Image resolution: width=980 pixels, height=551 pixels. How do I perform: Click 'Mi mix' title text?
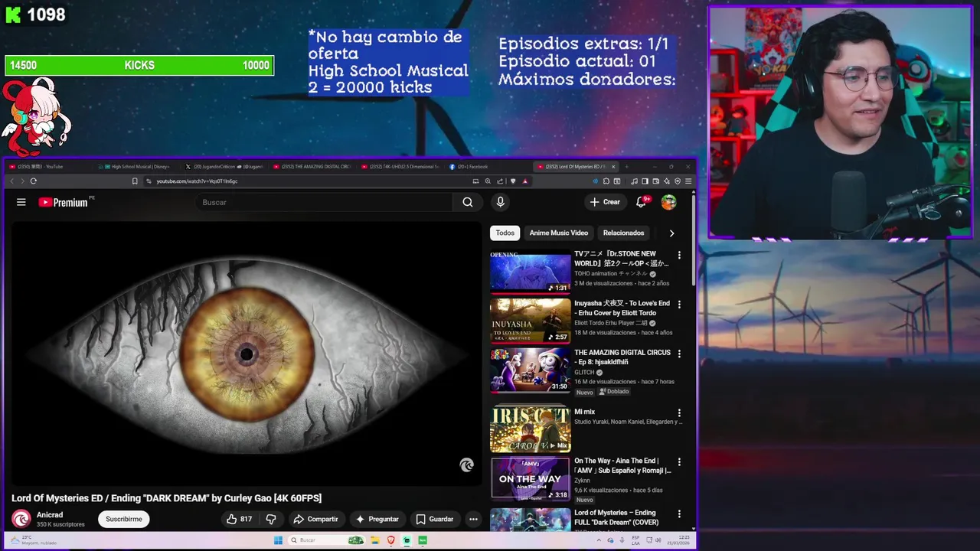[585, 412]
